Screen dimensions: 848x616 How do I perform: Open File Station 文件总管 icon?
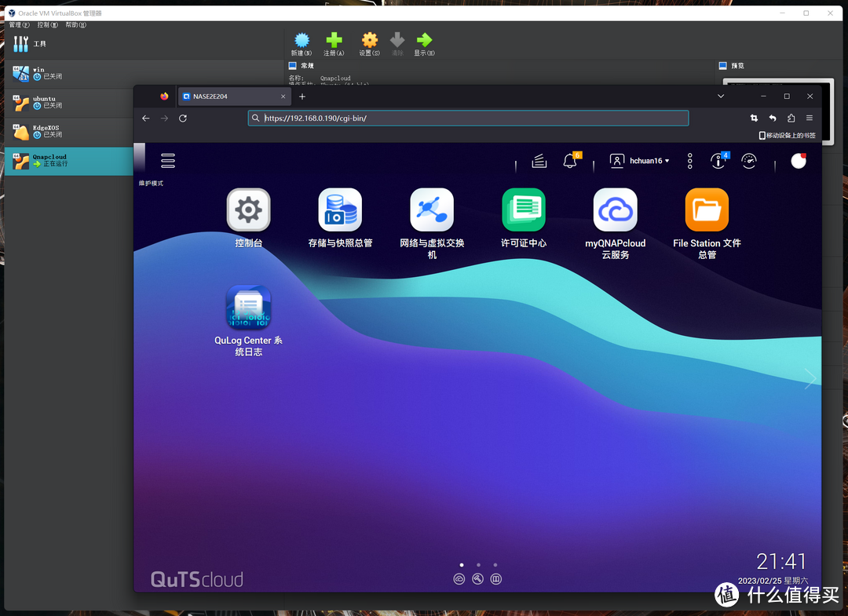tap(707, 210)
